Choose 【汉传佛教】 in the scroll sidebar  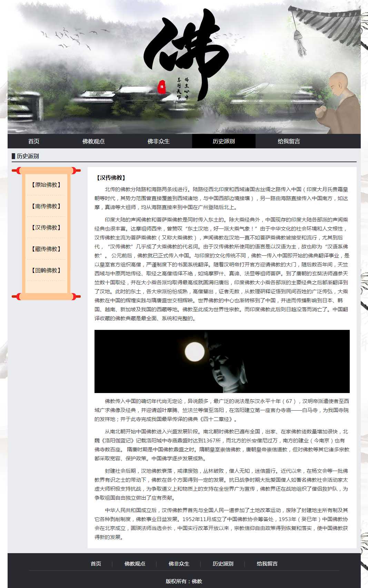(x=46, y=228)
